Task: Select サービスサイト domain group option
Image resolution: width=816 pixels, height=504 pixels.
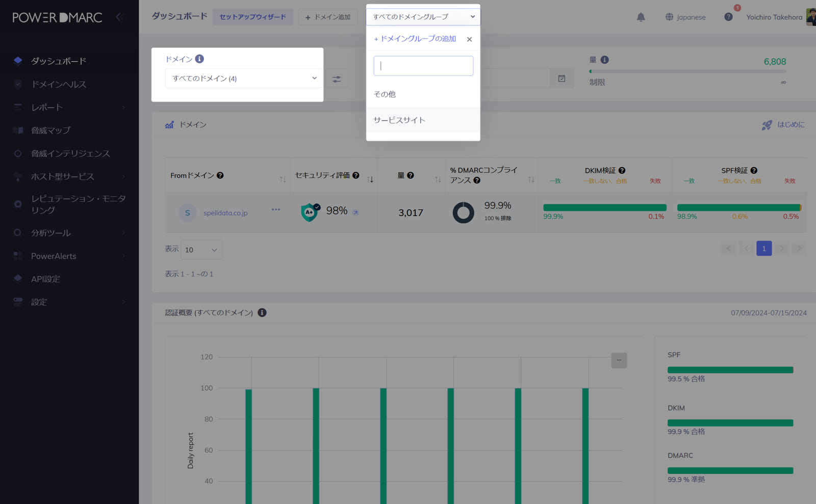Action: (423, 120)
